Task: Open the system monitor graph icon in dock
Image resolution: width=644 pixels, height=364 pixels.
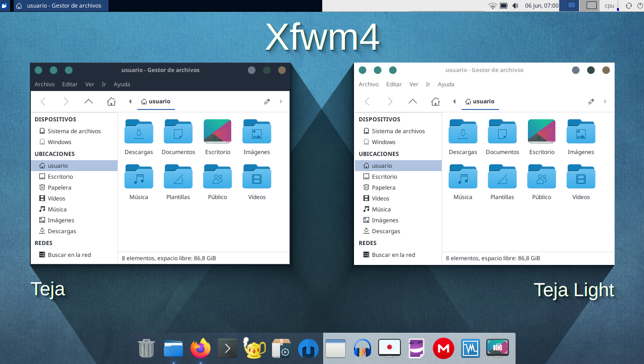Action: point(471,349)
